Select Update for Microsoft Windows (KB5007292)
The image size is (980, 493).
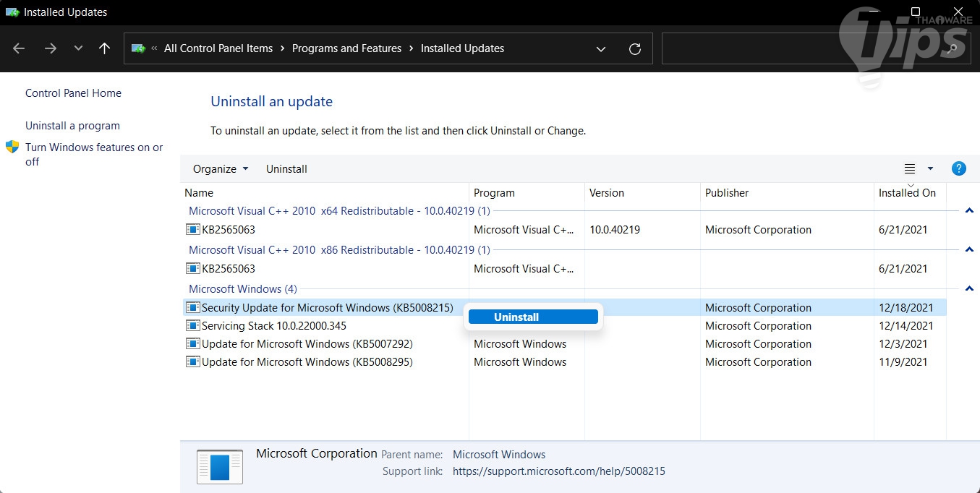[307, 344]
